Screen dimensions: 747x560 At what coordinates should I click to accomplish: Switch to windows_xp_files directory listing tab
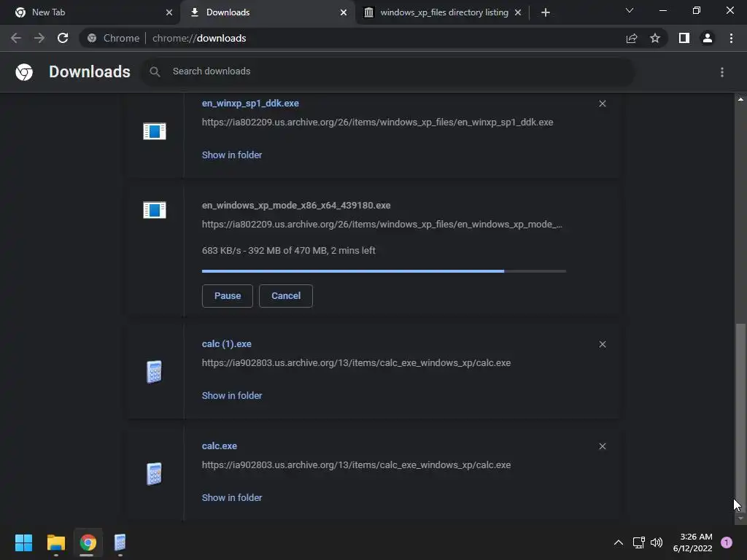443,12
